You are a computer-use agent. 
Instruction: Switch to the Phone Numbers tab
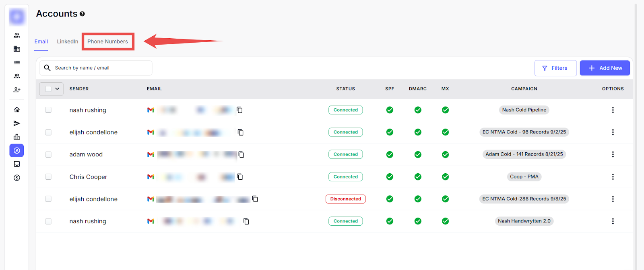pos(107,42)
